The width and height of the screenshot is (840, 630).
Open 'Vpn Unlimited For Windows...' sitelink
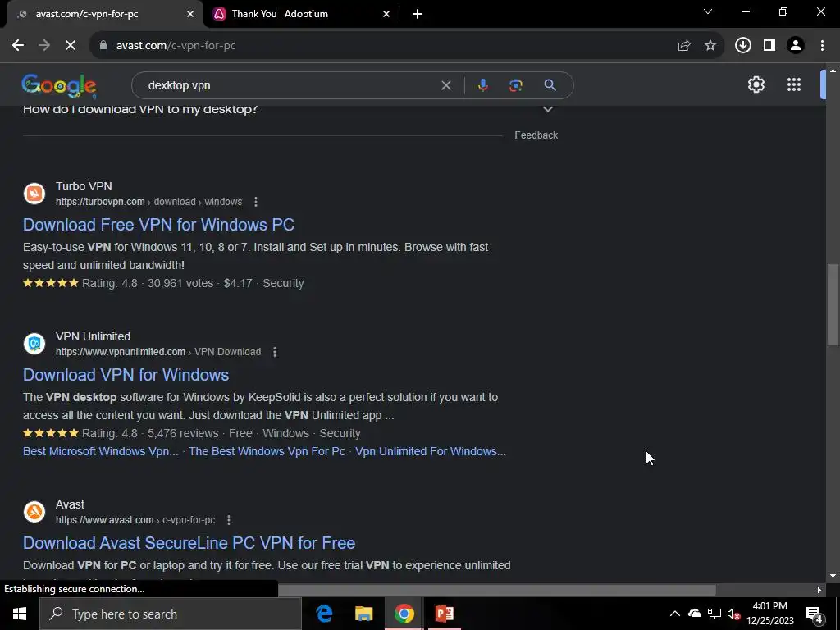click(430, 451)
